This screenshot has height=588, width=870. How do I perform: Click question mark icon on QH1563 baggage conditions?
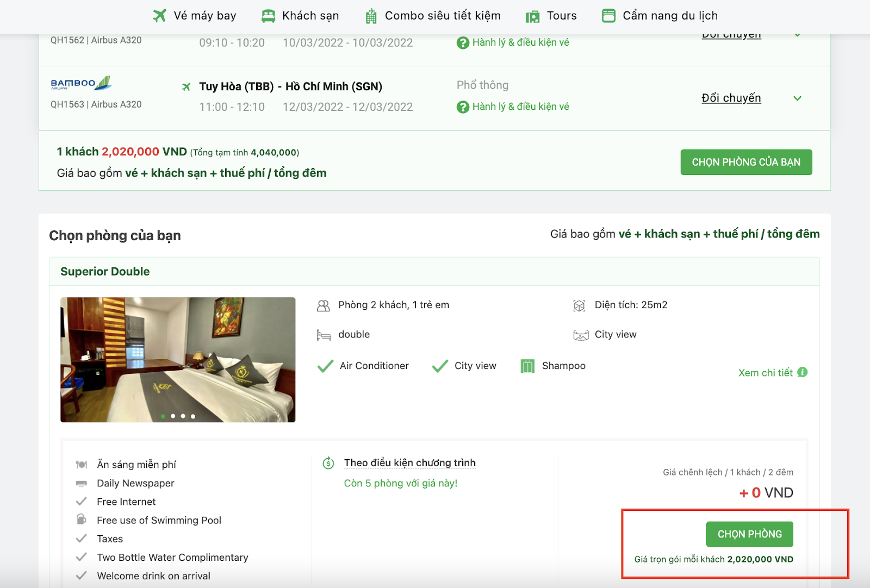coord(463,107)
